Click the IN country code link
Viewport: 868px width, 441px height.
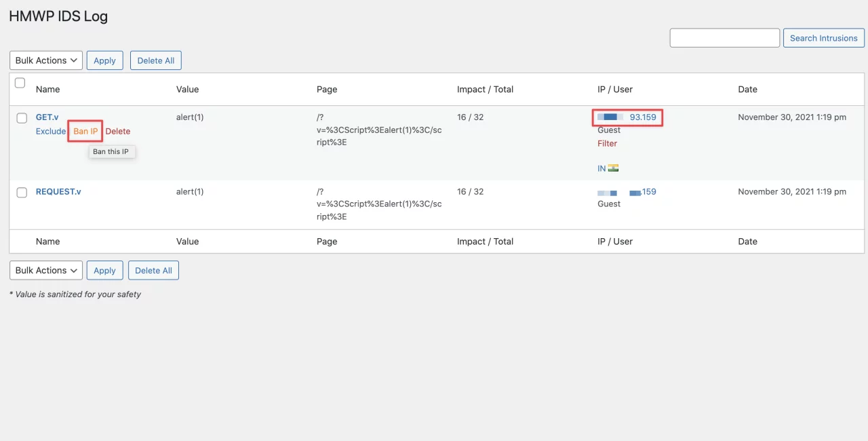tap(601, 168)
